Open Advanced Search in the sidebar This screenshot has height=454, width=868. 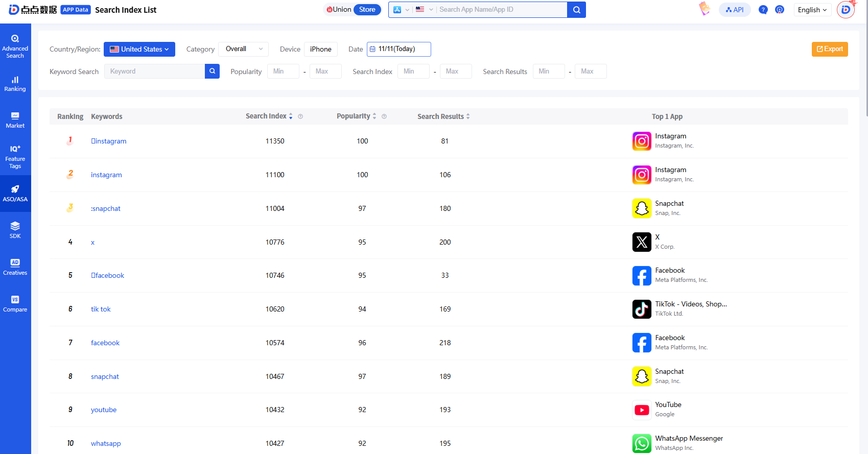15,46
